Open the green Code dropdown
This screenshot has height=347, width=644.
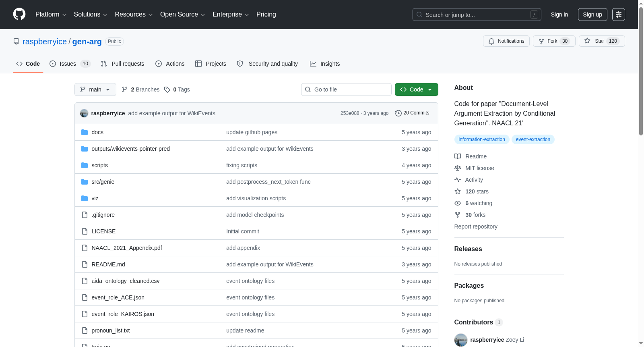[417, 89]
